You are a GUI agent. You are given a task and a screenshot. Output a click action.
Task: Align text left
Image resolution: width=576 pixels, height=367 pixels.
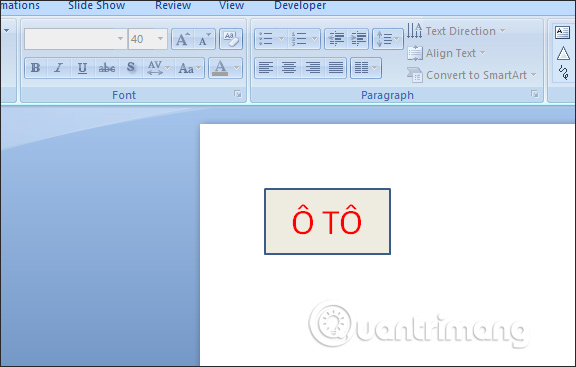[266, 68]
